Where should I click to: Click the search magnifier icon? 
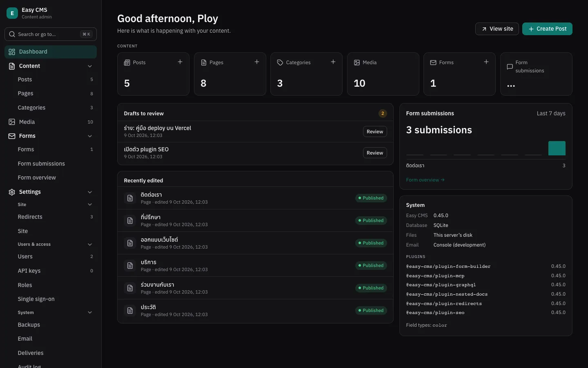click(x=12, y=34)
